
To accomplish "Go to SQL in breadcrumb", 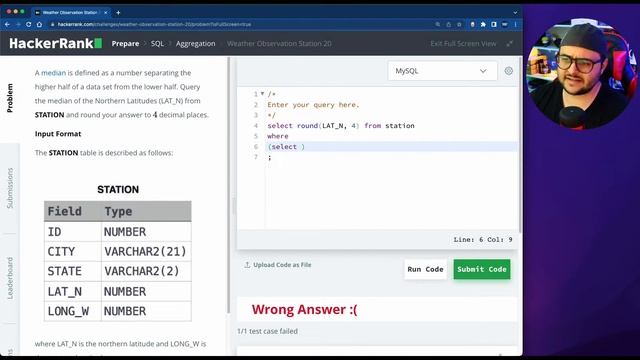I will [x=157, y=44].
